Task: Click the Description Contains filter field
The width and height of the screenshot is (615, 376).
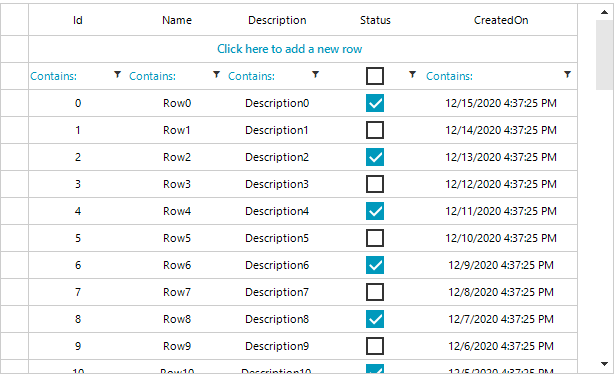Action: point(269,76)
